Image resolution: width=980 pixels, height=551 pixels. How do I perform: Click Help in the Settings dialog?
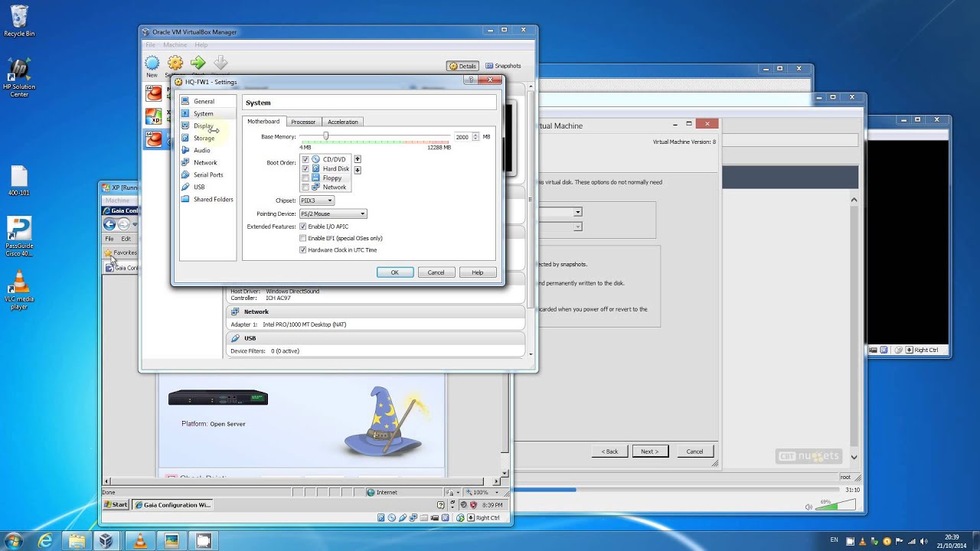tap(478, 272)
